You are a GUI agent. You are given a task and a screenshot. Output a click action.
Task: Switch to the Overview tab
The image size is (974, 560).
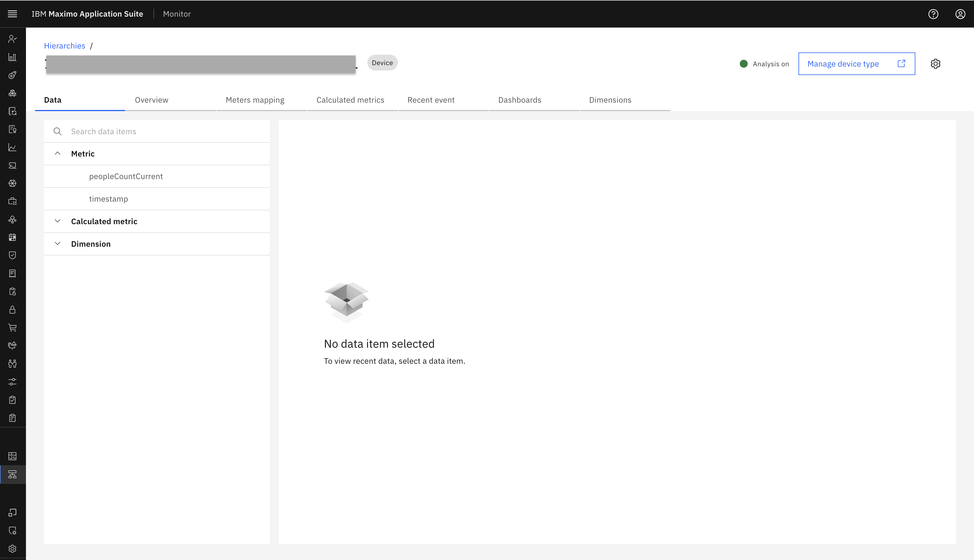click(171, 100)
